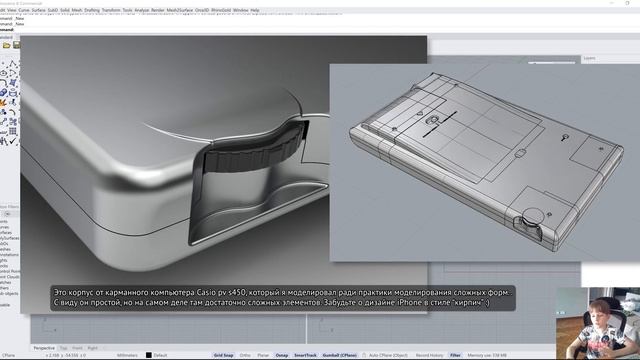Viewport: 640px width, 360px height.
Task: Toggle Ortho mode in status bar
Action: coord(245,356)
